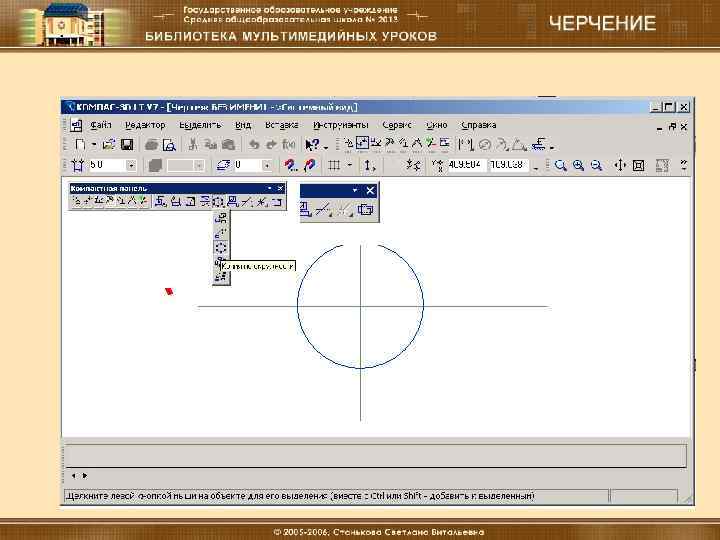The height and width of the screenshot is (540, 720).
Task: Click the top icon in vertical flyout
Action: 221,218
